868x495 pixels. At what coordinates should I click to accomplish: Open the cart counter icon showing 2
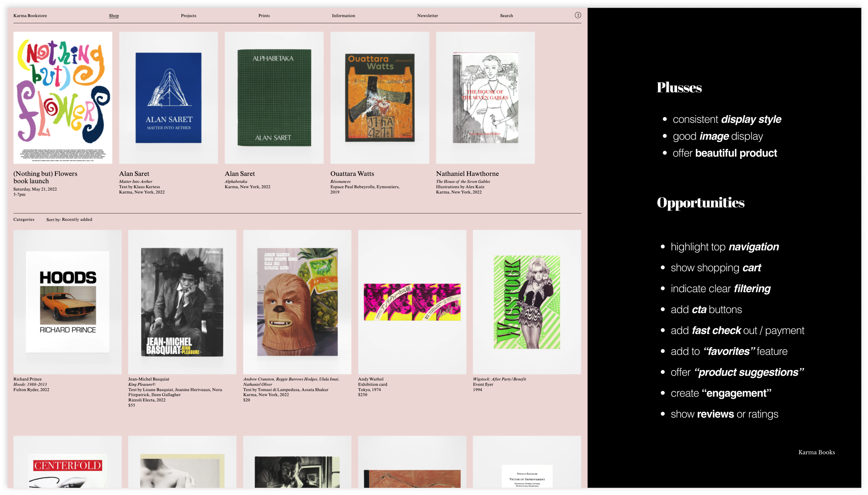click(x=577, y=15)
